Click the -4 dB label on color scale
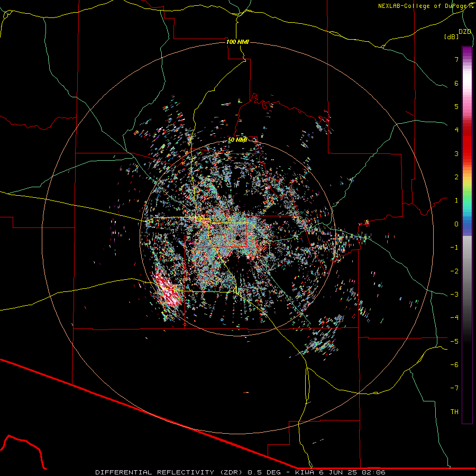Image resolution: width=476 pixels, height=476 pixels. (454, 318)
